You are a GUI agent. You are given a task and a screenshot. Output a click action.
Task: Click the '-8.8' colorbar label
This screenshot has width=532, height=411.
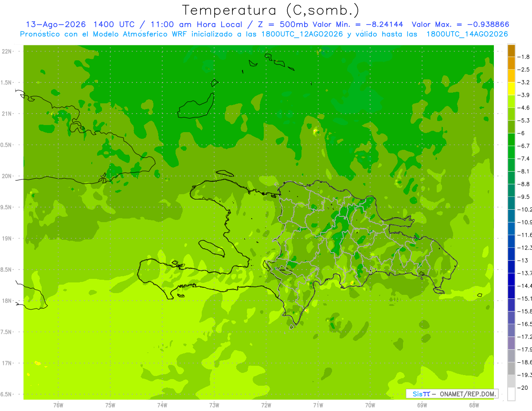coord(524,184)
